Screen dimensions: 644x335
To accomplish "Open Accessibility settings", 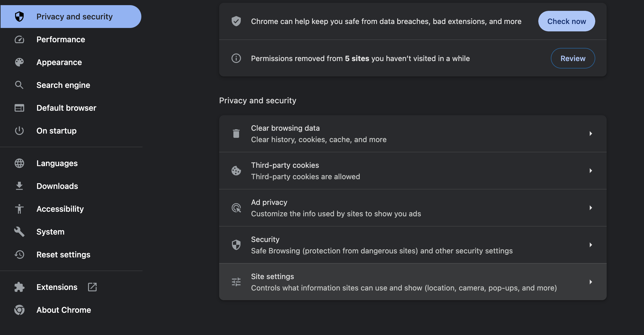I will [x=71, y=209].
